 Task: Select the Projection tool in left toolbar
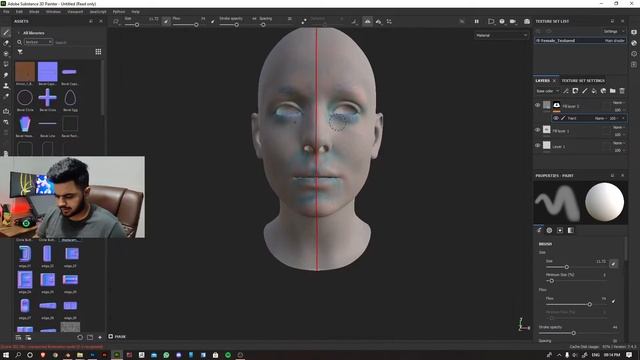click(x=6, y=53)
